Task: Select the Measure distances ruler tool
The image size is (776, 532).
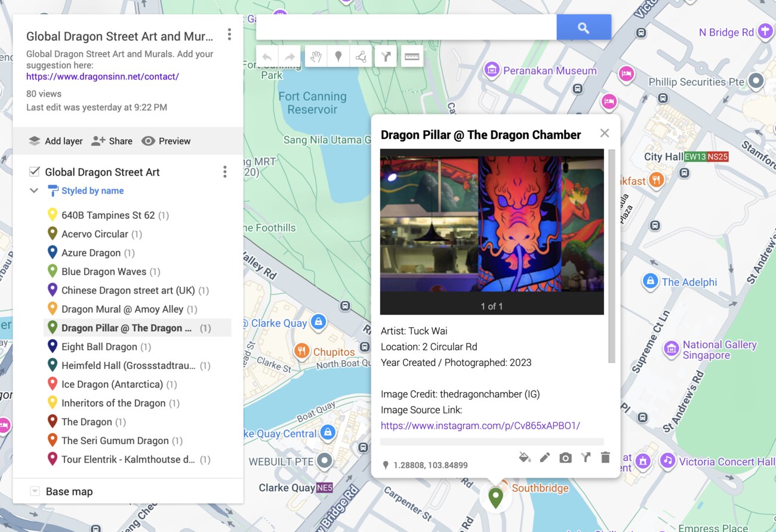Action: (x=412, y=57)
